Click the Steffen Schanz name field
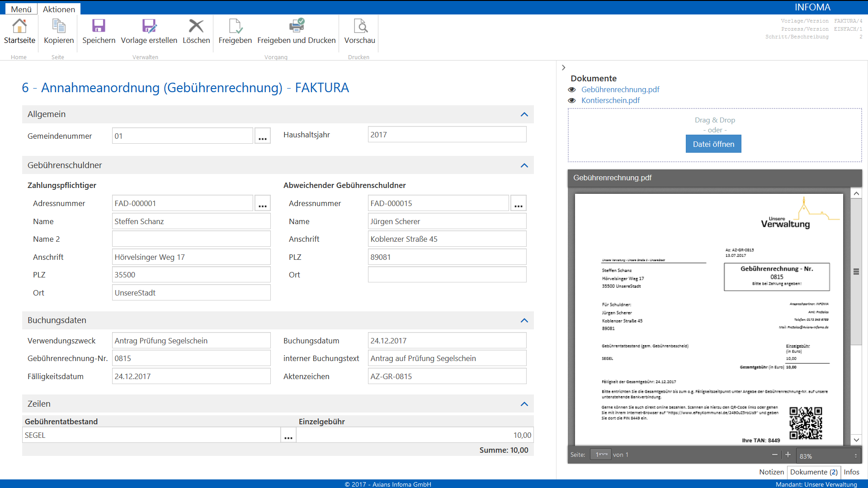Image resolution: width=868 pixels, height=488 pixels. [x=191, y=221]
